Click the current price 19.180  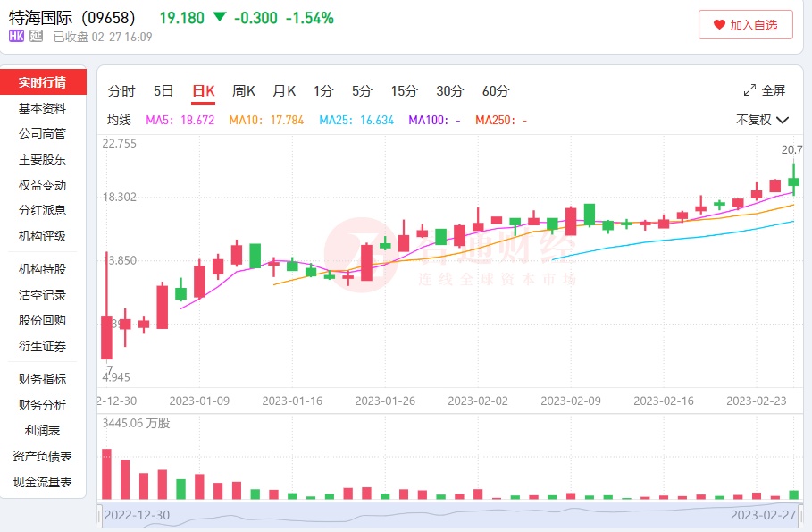(x=181, y=18)
